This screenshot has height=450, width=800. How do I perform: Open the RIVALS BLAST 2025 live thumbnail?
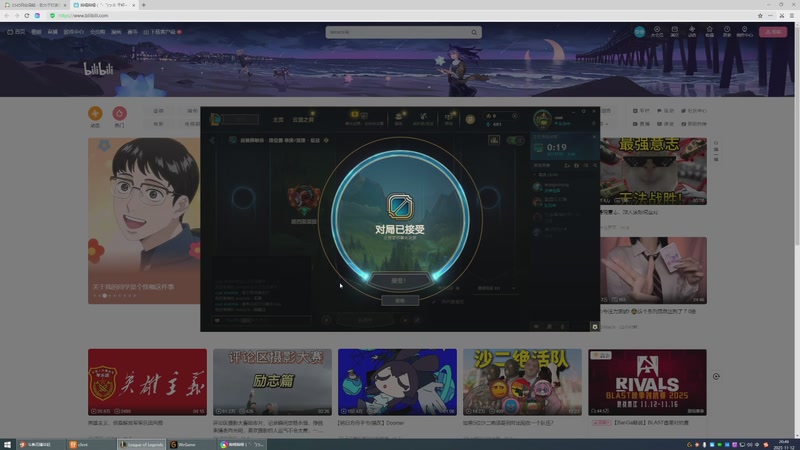(x=647, y=382)
